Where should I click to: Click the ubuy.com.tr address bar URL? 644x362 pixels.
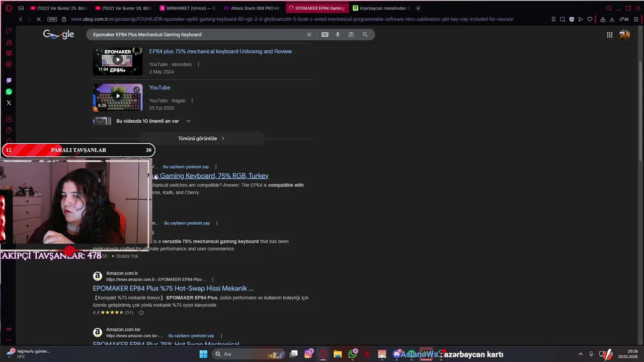pyautogui.click(x=292, y=19)
